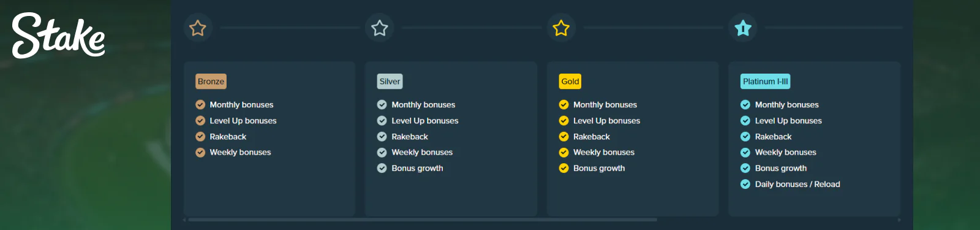
Task: Click the checkmark beside Bronze Rakeback
Action: point(200,137)
